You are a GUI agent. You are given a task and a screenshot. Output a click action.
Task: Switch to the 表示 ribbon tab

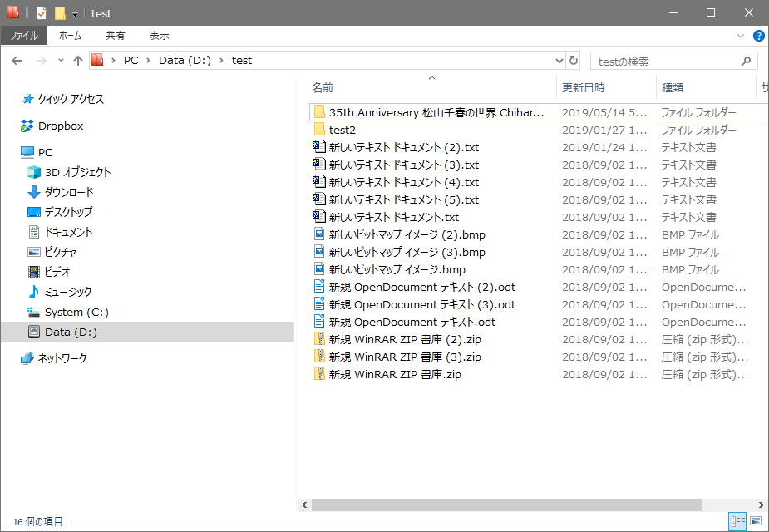[159, 36]
